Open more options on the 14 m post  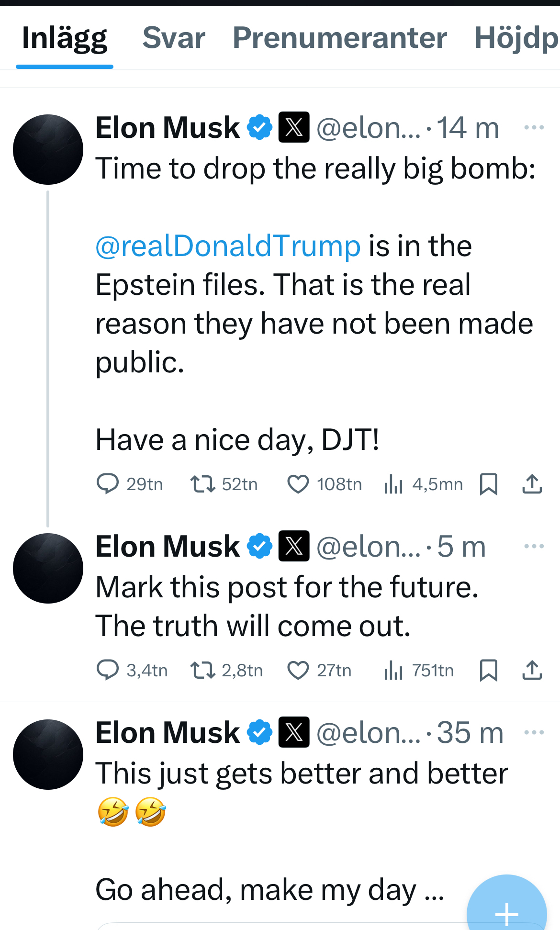click(x=534, y=127)
